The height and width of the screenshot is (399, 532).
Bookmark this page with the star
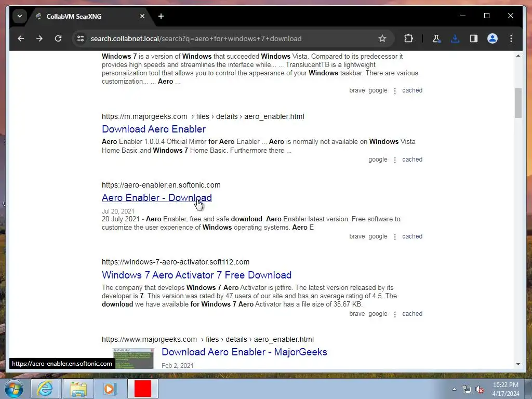(x=382, y=38)
